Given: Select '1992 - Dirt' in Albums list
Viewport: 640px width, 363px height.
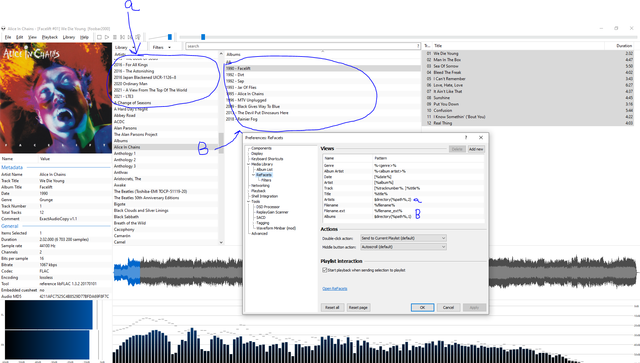Looking at the screenshot, I should tap(322, 75).
